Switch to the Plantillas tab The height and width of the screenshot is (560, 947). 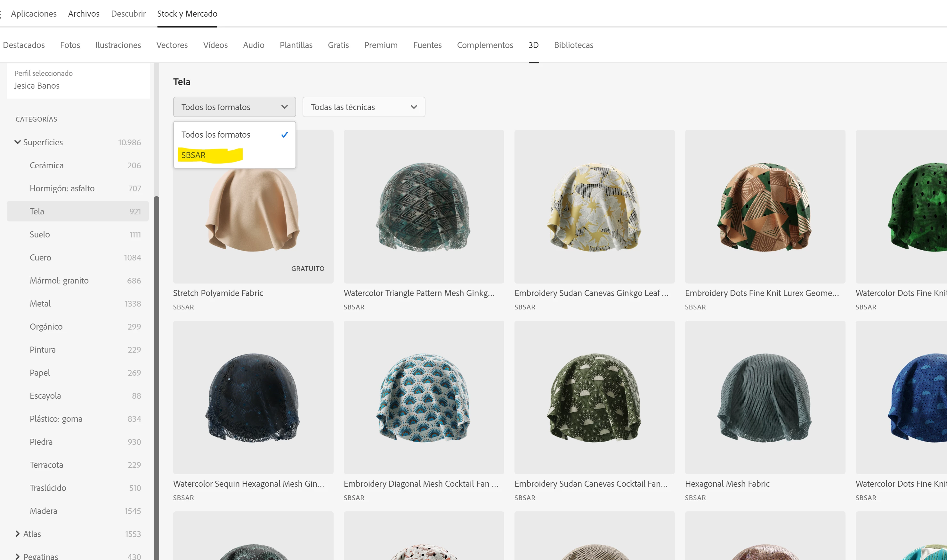point(296,45)
